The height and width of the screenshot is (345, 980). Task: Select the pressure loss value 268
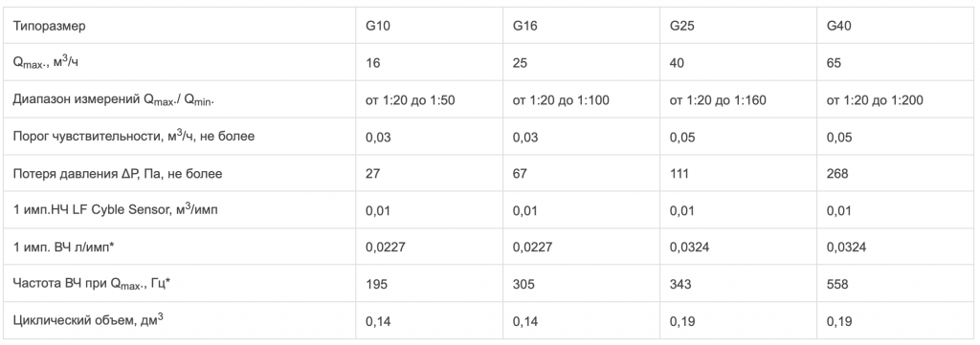click(837, 173)
